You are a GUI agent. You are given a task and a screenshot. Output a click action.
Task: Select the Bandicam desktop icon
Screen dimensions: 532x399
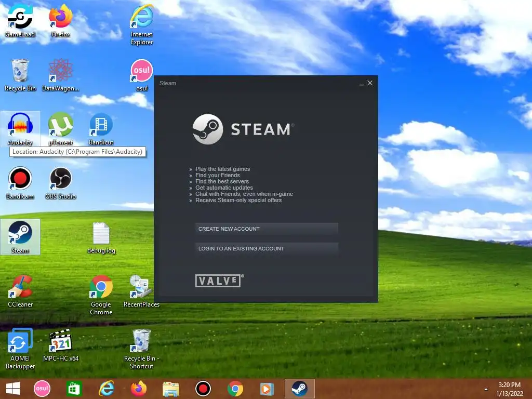click(20, 183)
